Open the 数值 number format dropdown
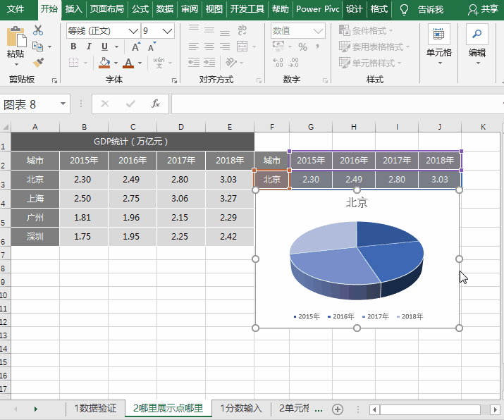 [x=318, y=31]
